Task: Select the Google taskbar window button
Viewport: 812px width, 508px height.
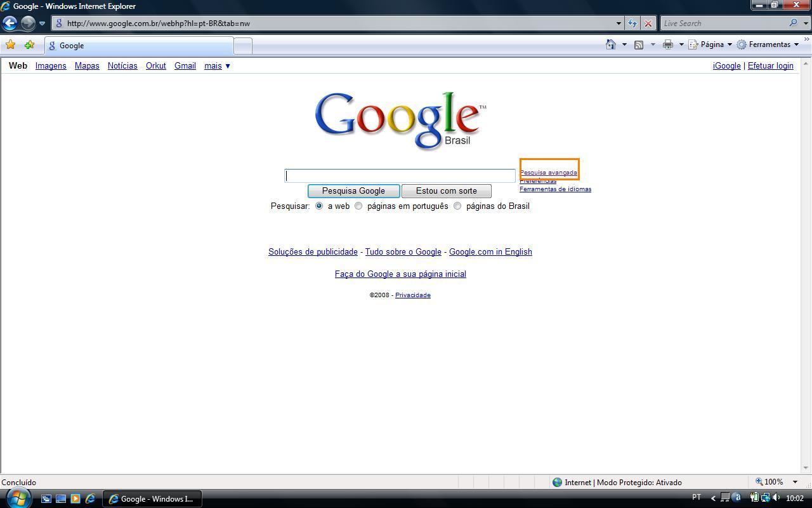Action: pos(152,498)
